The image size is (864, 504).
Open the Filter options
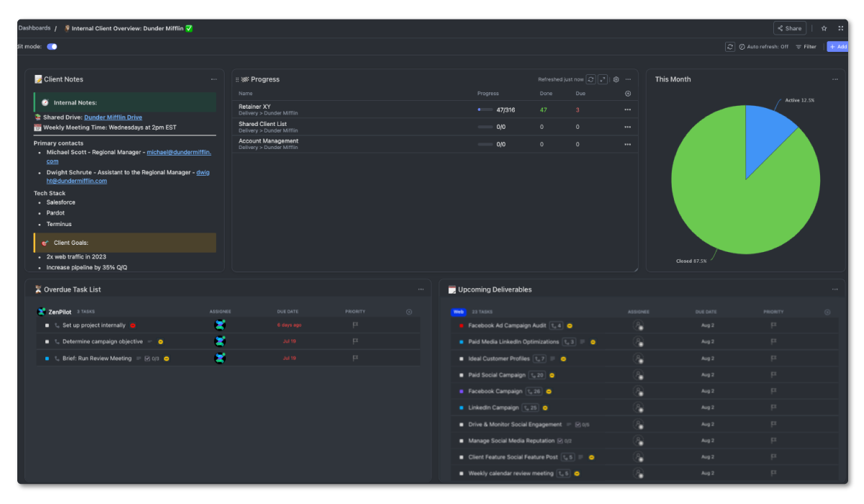[x=806, y=46]
